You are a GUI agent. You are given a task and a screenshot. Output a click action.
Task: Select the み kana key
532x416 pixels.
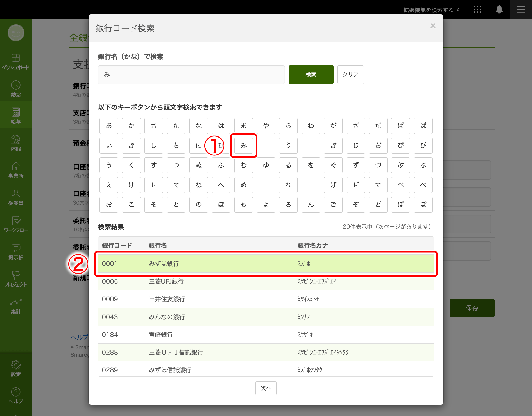244,146
